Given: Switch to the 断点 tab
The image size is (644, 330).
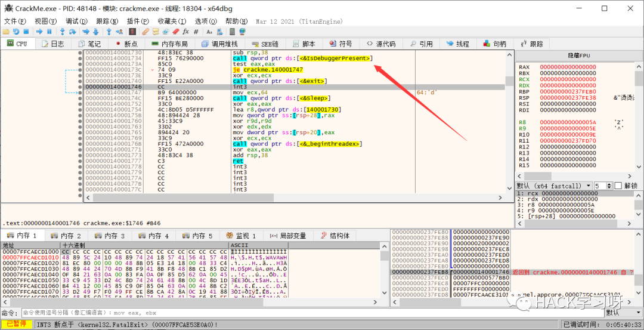Looking at the screenshot, I should point(126,44).
